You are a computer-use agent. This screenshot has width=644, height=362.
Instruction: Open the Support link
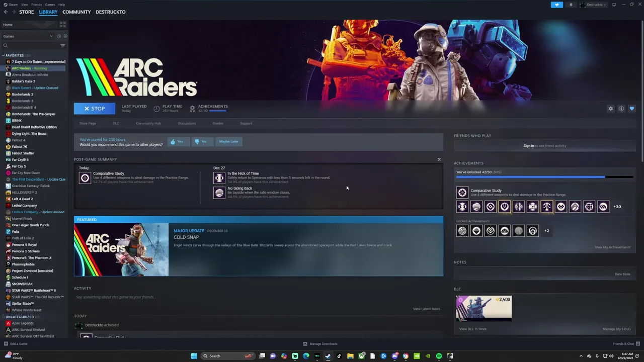[x=246, y=123]
